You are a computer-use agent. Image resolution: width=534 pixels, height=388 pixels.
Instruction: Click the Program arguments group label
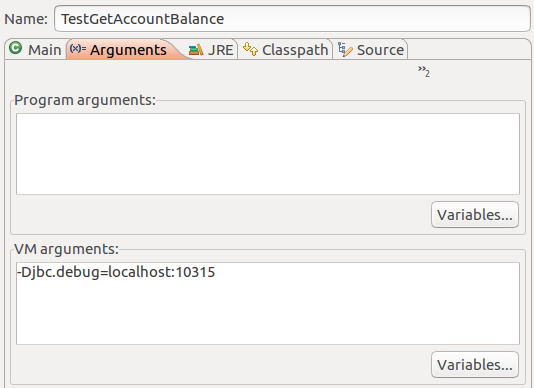[85, 100]
